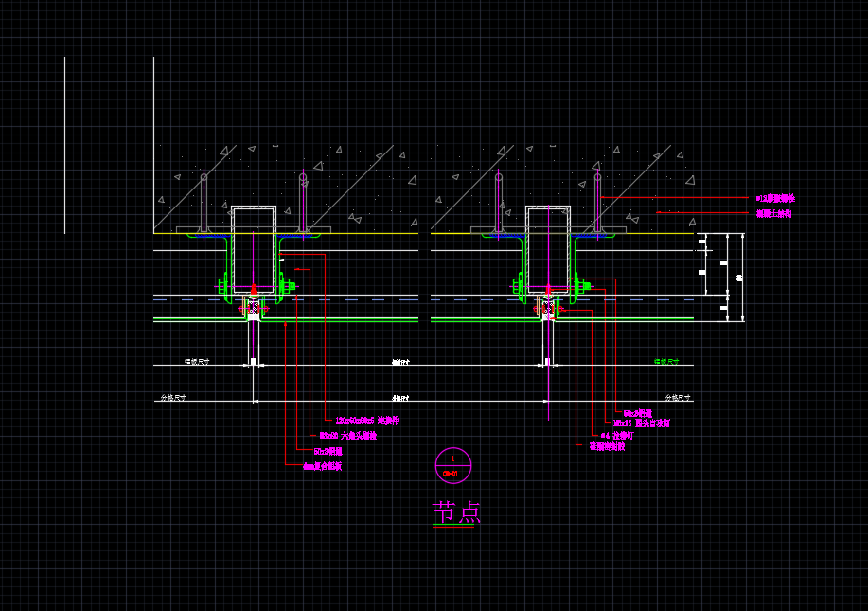The width and height of the screenshot is (868, 611).
Task: Select the green hex bolt head on right detail
Action: (x=584, y=285)
